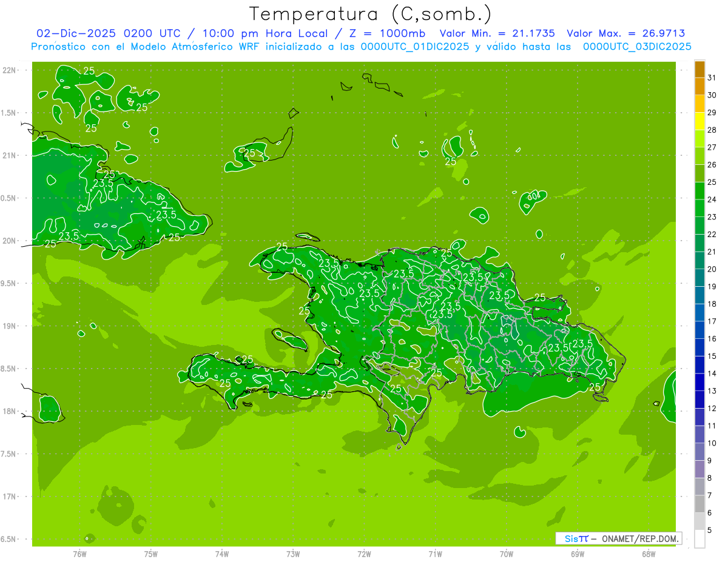The width and height of the screenshot is (728, 562).
Task: Click the lavender legend swatch between 8 and 9
Action: (699, 469)
